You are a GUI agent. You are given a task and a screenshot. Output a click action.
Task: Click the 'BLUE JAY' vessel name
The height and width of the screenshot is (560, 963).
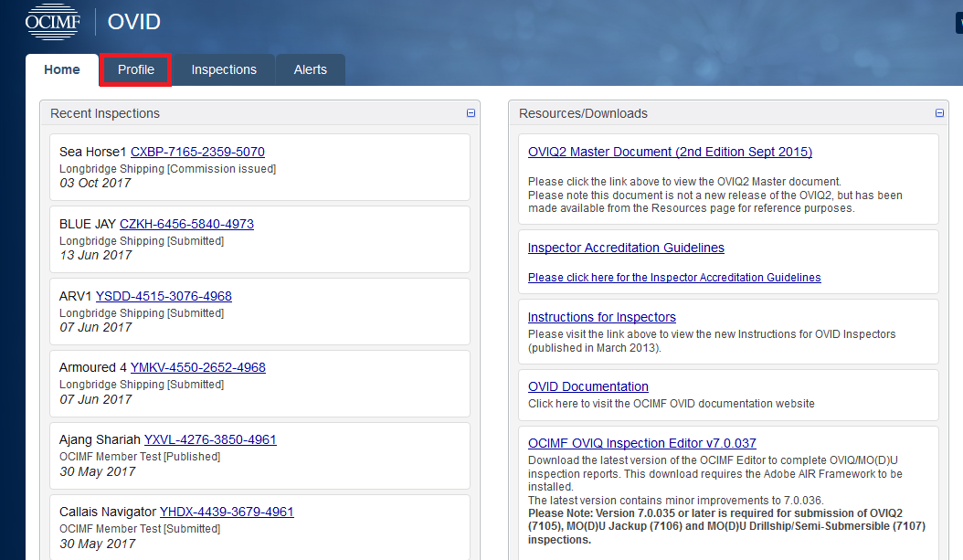[88, 224]
